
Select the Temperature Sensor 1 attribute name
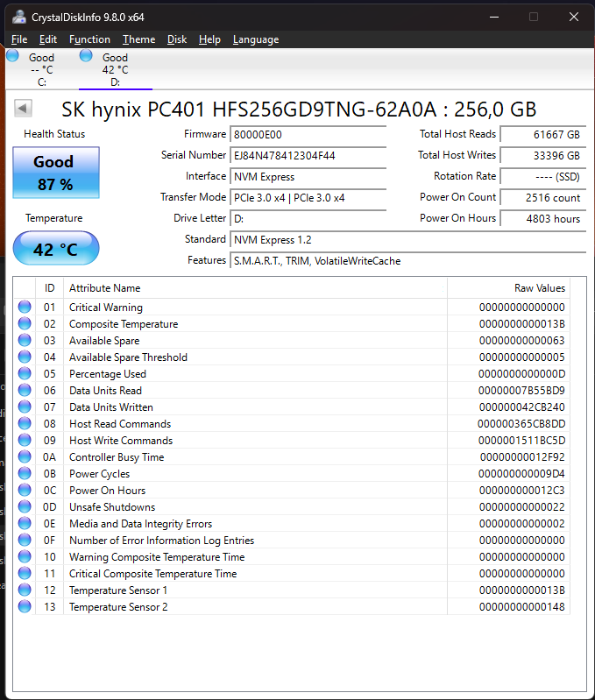click(x=118, y=590)
